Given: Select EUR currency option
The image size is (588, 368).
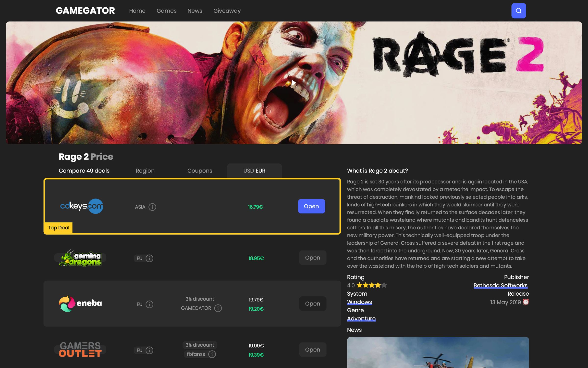Looking at the screenshot, I should click(x=260, y=171).
